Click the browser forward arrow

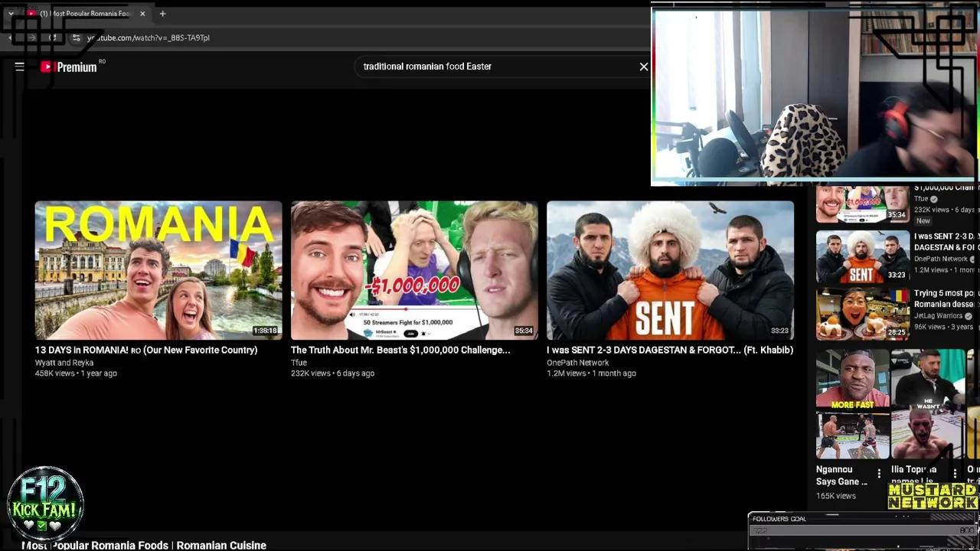[x=31, y=37]
